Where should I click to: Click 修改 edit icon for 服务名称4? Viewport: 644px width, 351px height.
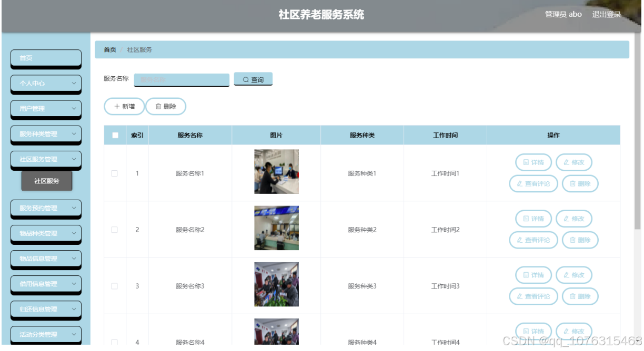(x=567, y=331)
